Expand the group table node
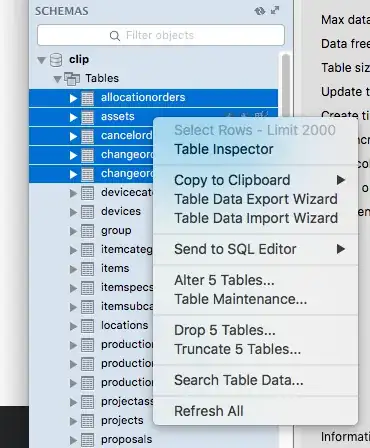Image resolution: width=370 pixels, height=448 pixels. point(73,231)
